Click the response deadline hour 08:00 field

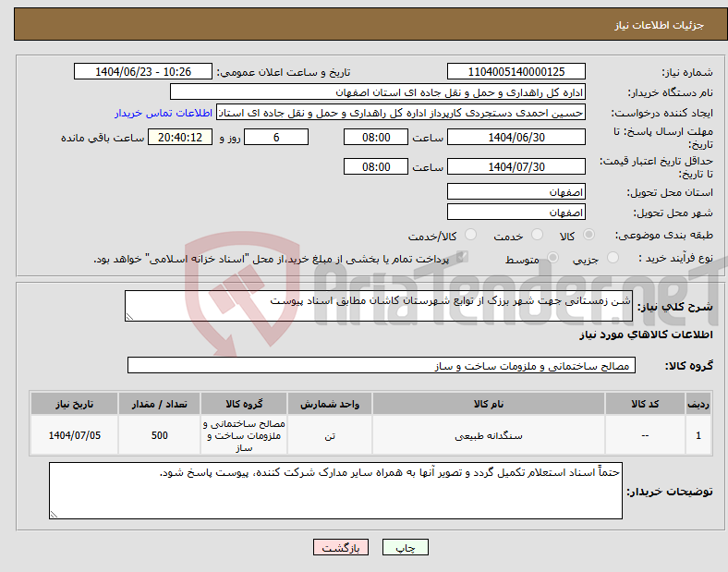click(x=376, y=137)
